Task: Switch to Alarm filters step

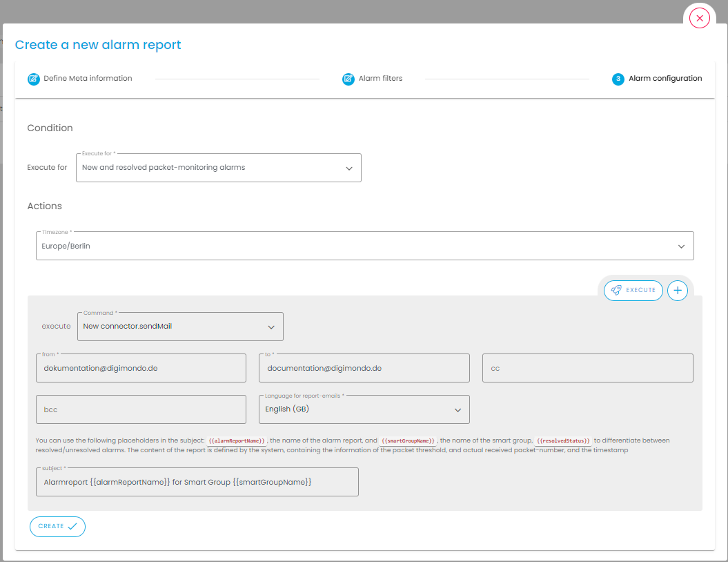Action: (x=380, y=79)
